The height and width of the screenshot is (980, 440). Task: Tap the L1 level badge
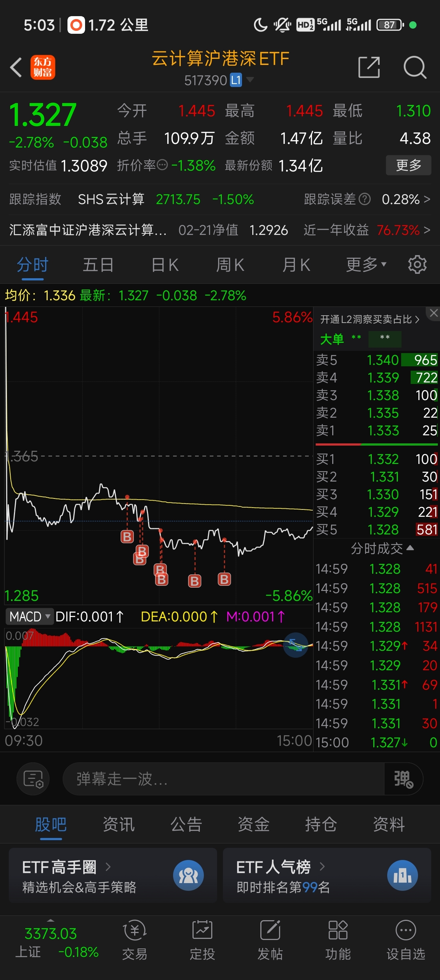coord(236,80)
